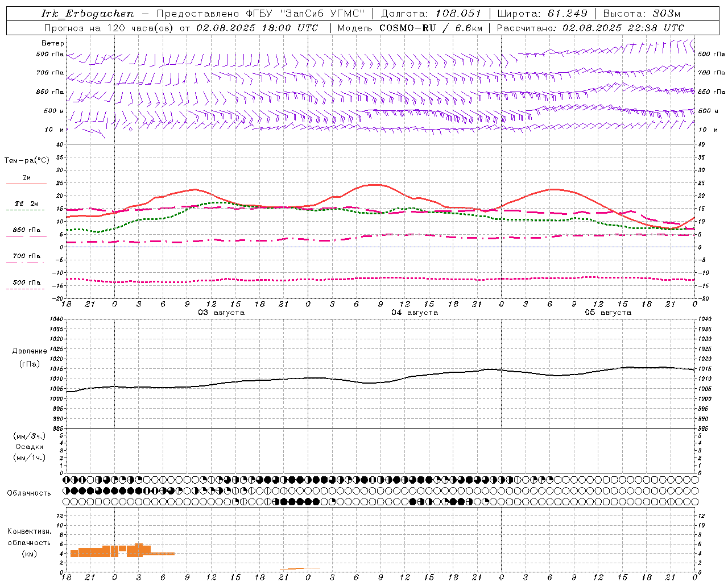The height and width of the screenshot is (582, 728).
Task: Click the solid red 2м legend line
Action: click(26, 184)
